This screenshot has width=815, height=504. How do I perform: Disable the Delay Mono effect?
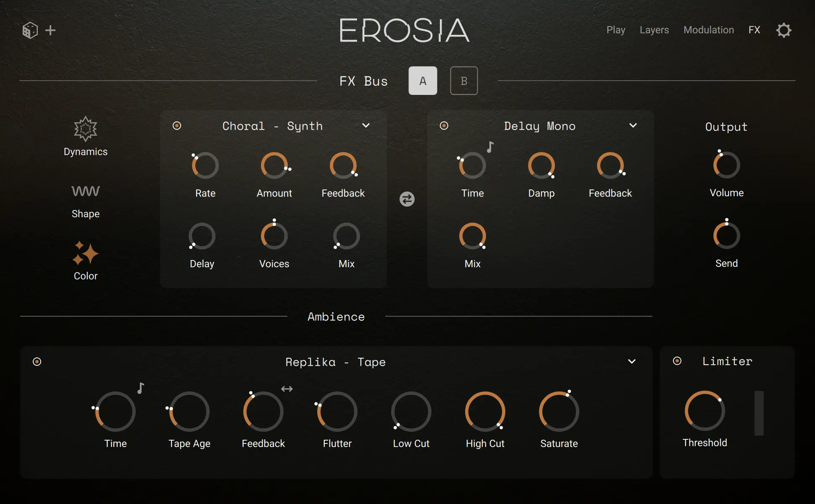[x=444, y=126]
